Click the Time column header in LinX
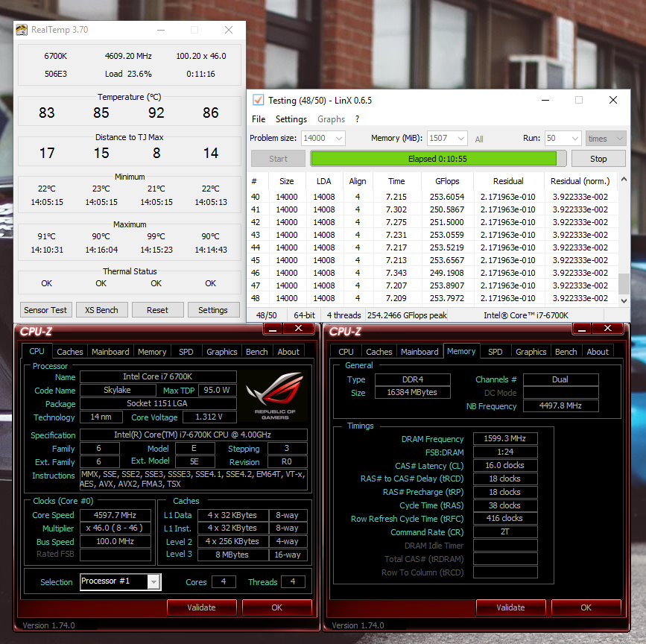 coord(396,181)
